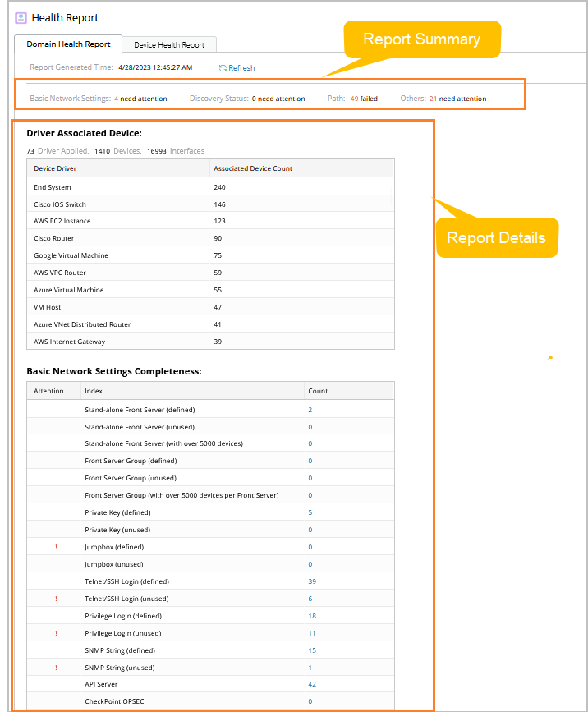Image resolution: width=588 pixels, height=712 pixels.
Task: Switch to the Device Health Report tab
Action: (169, 45)
